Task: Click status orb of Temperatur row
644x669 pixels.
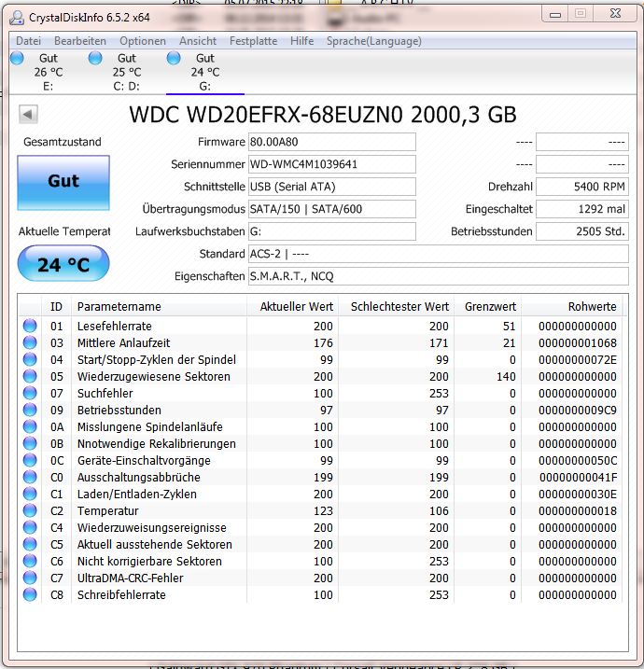Action: point(30,510)
